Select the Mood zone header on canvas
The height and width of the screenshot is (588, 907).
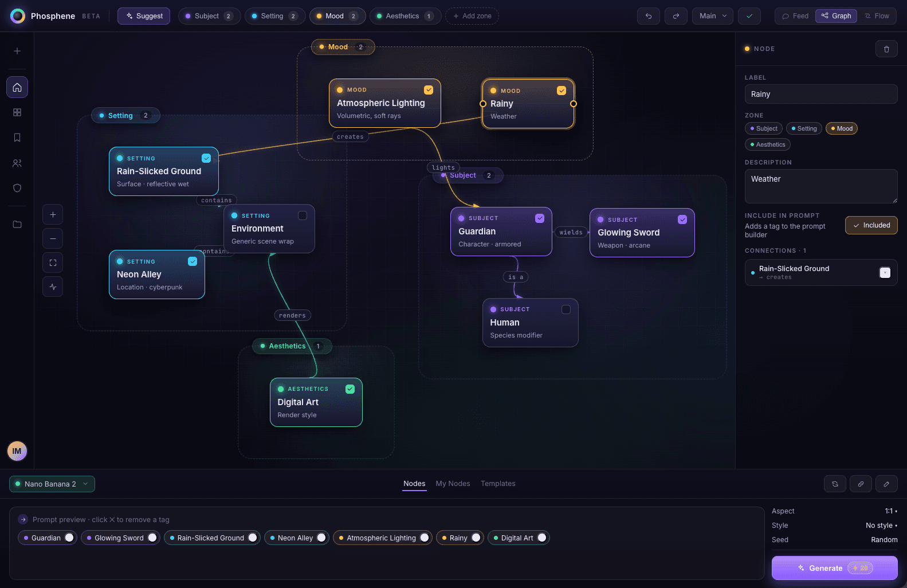[343, 47]
